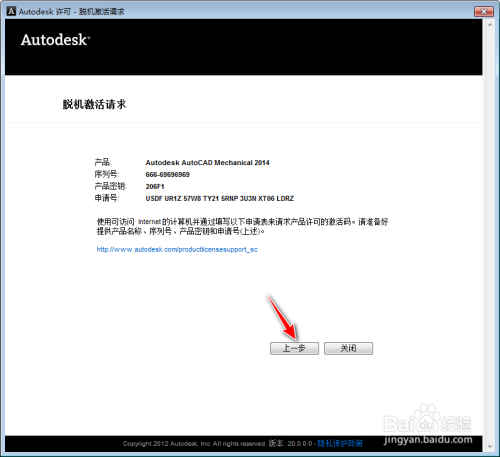Screen dimensions: 500x457
Task: Click the 脱机激活请求 heading
Action: [x=95, y=104]
